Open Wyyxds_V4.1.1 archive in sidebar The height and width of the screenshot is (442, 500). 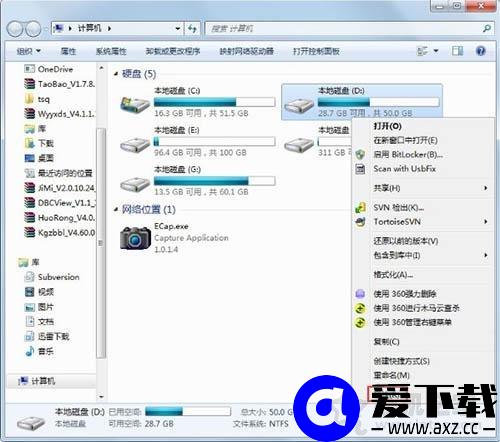click(59, 114)
